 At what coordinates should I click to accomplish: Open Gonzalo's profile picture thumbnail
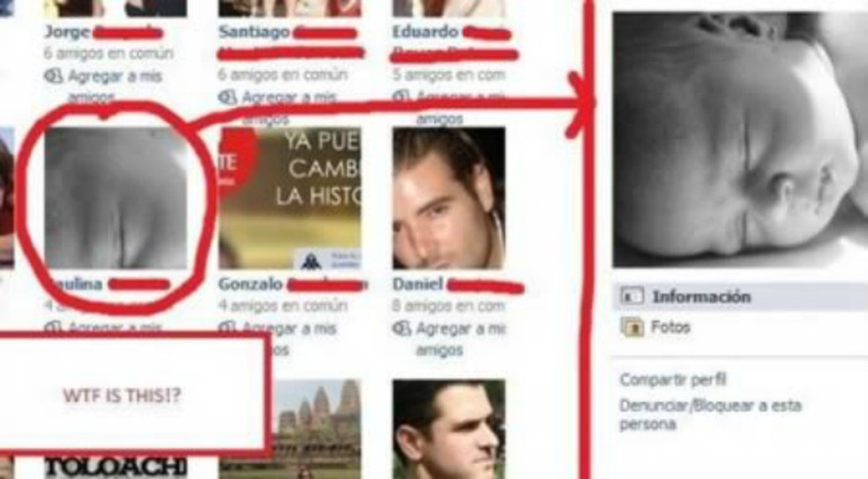pyautogui.click(x=289, y=198)
